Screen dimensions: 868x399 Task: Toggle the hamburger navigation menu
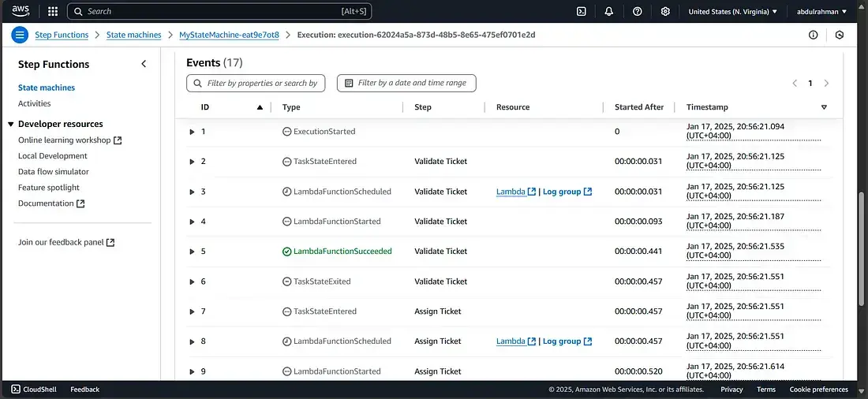point(20,35)
